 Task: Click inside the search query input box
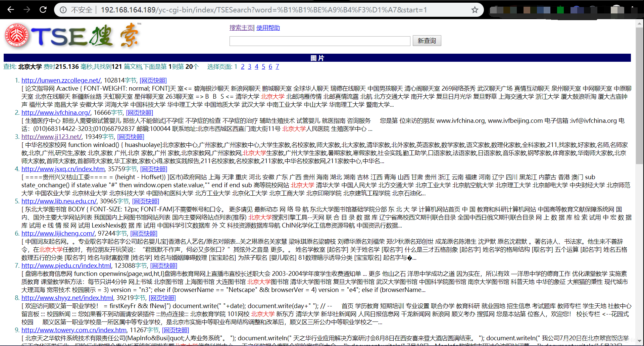pyautogui.click(x=319, y=41)
